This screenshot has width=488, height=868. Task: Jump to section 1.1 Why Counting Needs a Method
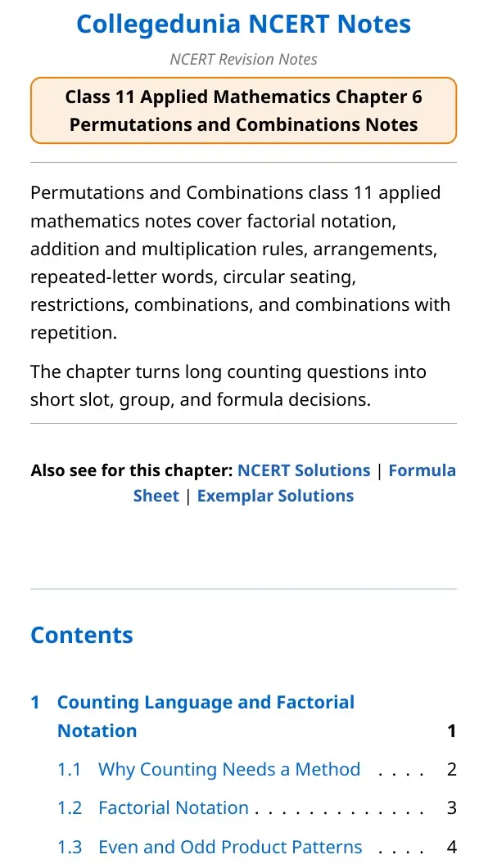[229, 769]
